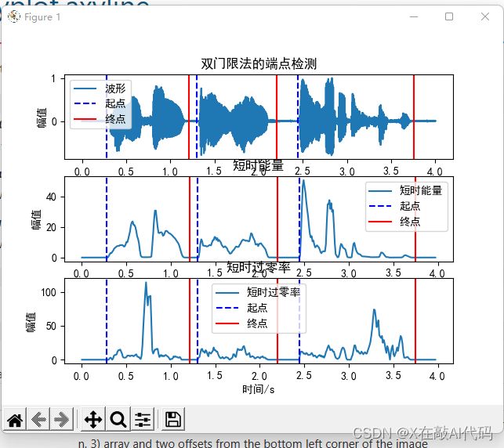Activate the Pan/move axes tool
The height and width of the screenshot is (448, 504).
(x=93, y=420)
